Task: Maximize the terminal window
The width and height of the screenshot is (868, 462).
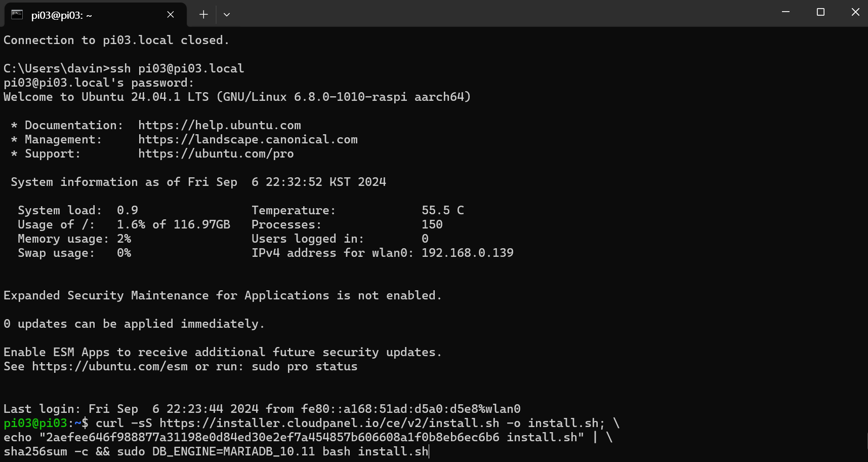Action: 820,12
